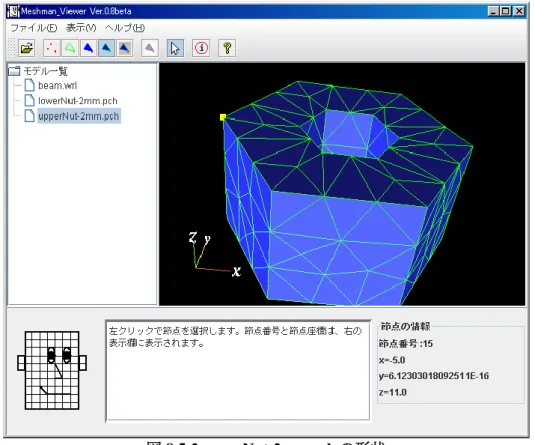Open the 表示(V) menu
The image size is (535, 445).
81,28
